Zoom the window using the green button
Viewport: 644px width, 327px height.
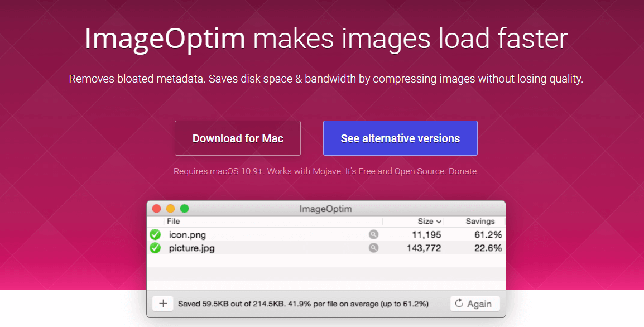pos(184,209)
